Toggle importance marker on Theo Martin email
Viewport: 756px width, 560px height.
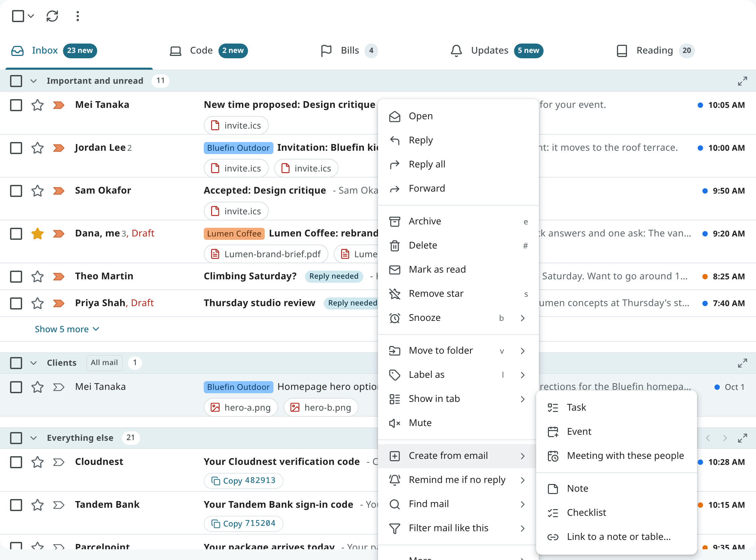(59, 277)
